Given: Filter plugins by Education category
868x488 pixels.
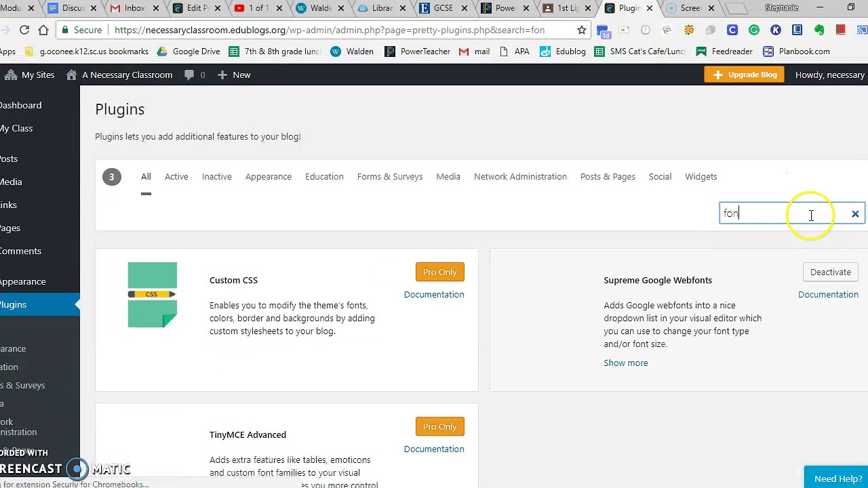Looking at the screenshot, I should tap(324, 177).
